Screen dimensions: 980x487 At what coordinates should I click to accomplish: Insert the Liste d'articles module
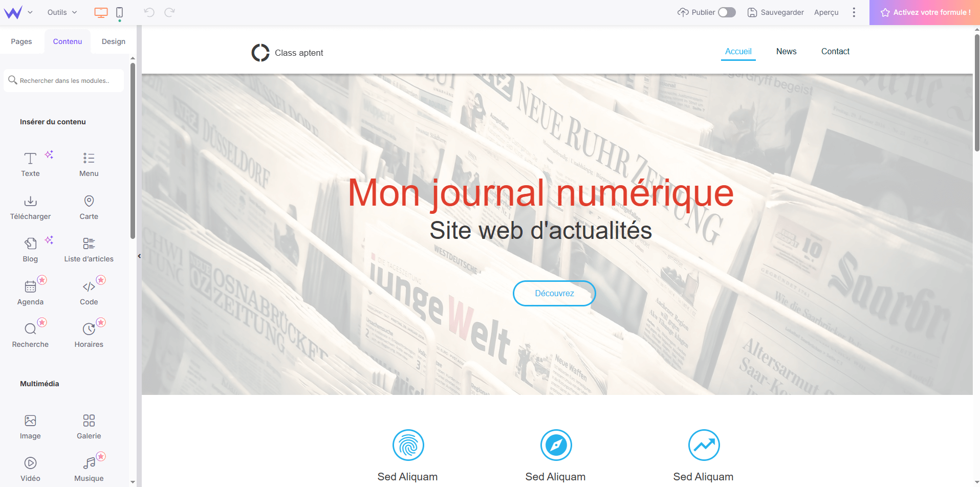pyautogui.click(x=89, y=249)
